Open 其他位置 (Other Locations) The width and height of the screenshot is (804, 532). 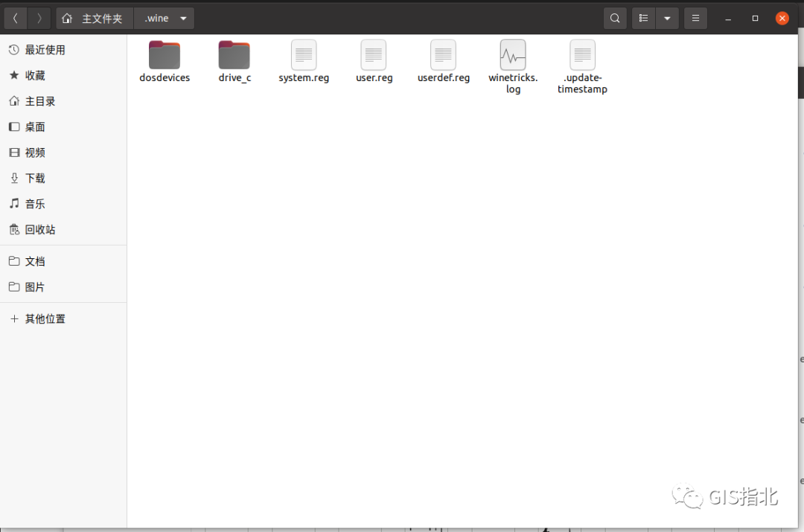tap(45, 318)
